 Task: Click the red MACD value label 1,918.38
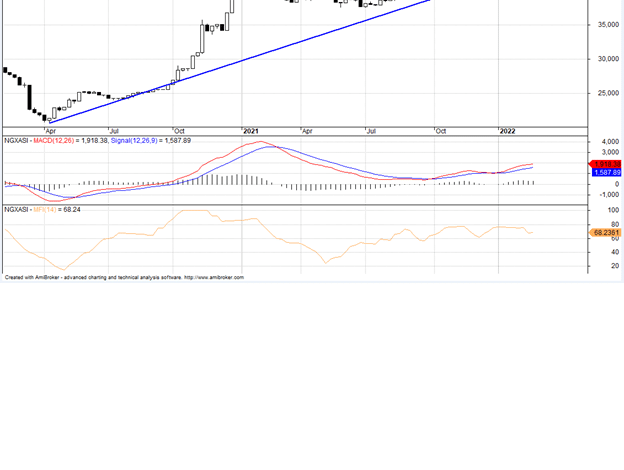click(607, 163)
